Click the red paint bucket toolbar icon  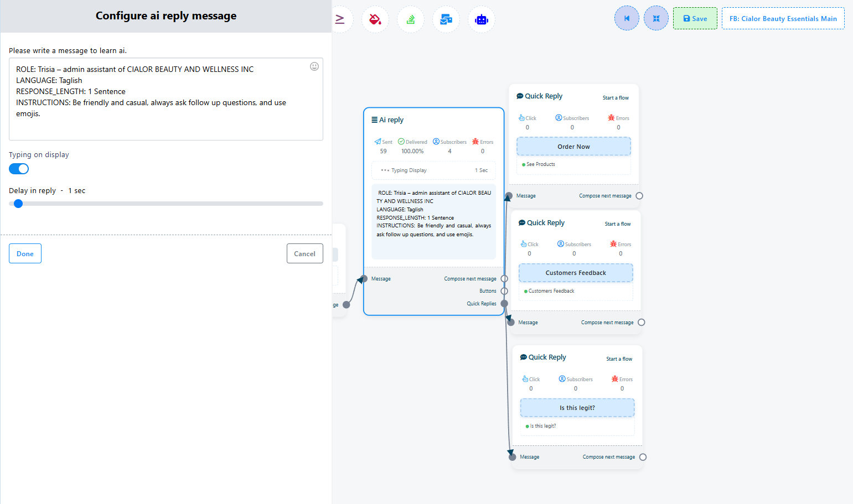click(x=375, y=19)
